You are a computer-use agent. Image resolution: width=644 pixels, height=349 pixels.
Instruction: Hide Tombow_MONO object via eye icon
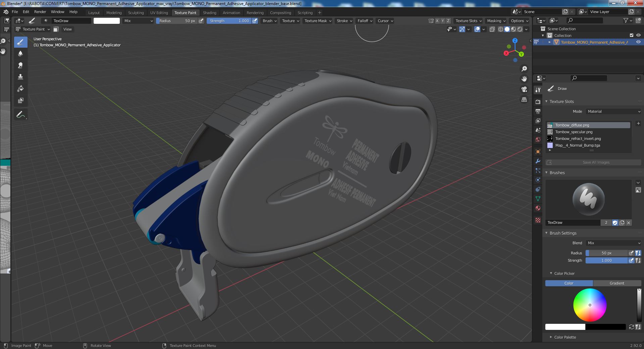pyautogui.click(x=638, y=42)
